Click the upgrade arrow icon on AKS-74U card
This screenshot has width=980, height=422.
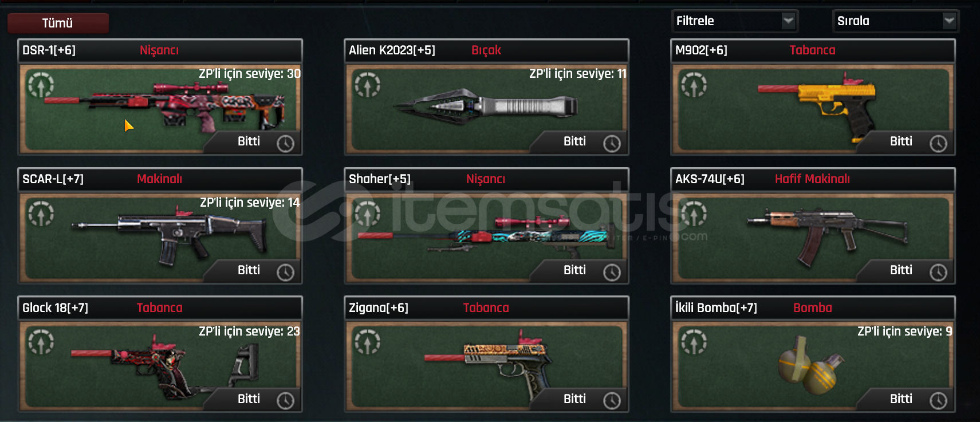tap(694, 214)
